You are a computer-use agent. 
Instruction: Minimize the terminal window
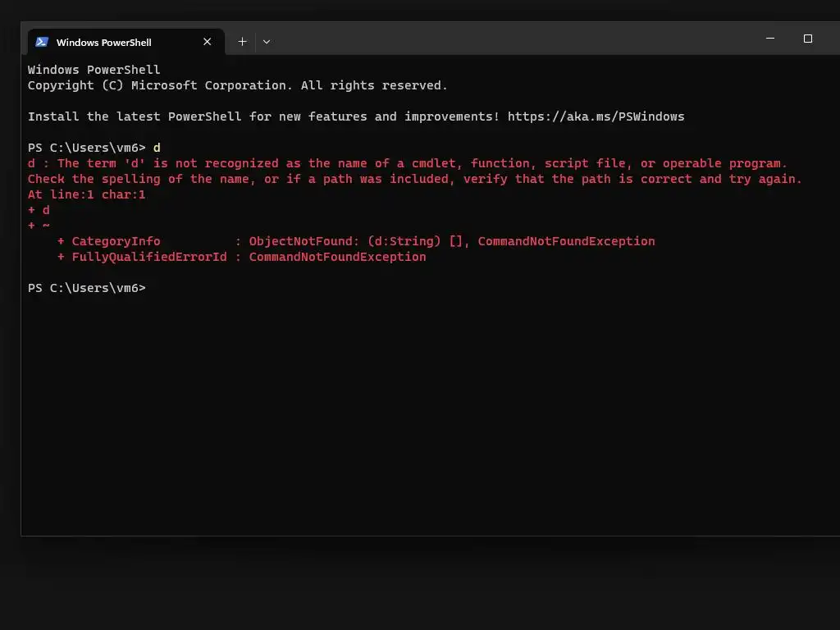[770, 39]
